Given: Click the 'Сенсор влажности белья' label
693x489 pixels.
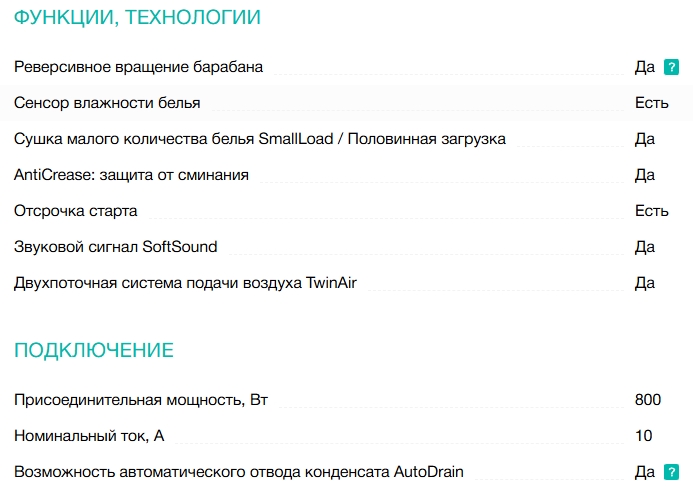Looking at the screenshot, I should pyautogui.click(x=107, y=103).
